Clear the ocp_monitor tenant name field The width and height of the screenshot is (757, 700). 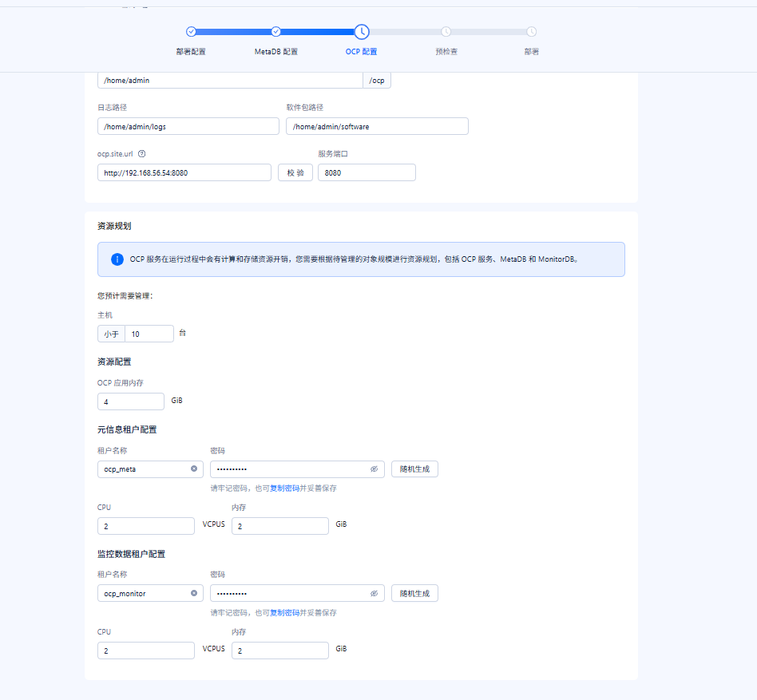pos(194,593)
